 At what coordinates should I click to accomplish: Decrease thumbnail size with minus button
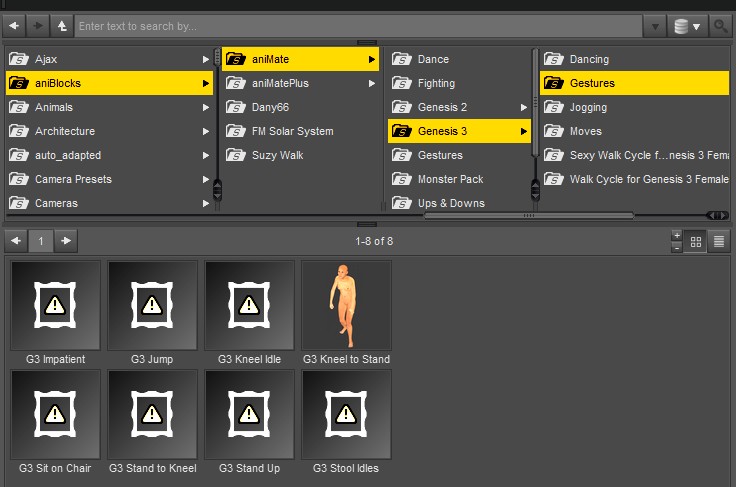pos(676,247)
